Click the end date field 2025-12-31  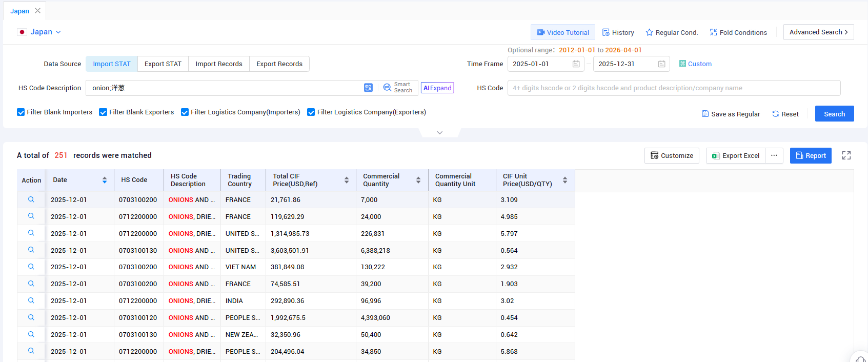pyautogui.click(x=631, y=64)
